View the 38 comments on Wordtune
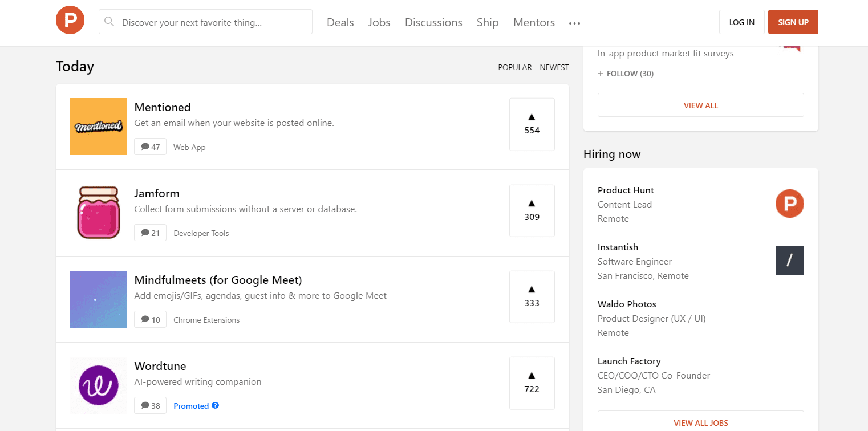This screenshot has width=868, height=431. pyautogui.click(x=151, y=405)
